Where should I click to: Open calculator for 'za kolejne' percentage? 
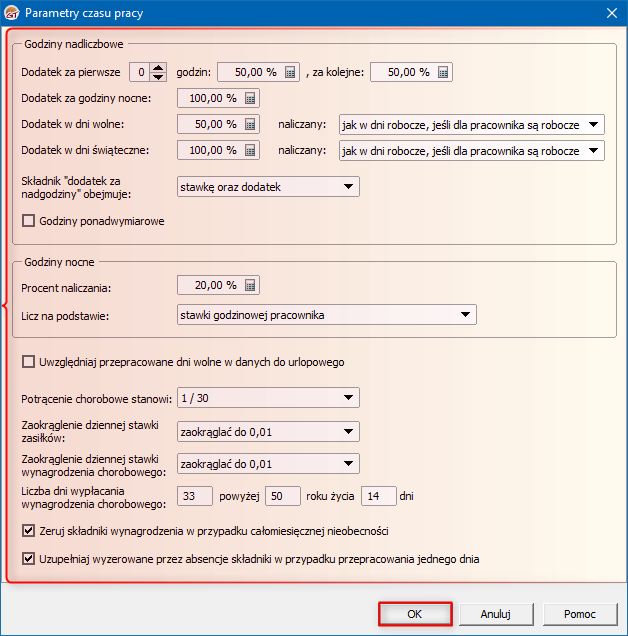pyautogui.click(x=443, y=72)
